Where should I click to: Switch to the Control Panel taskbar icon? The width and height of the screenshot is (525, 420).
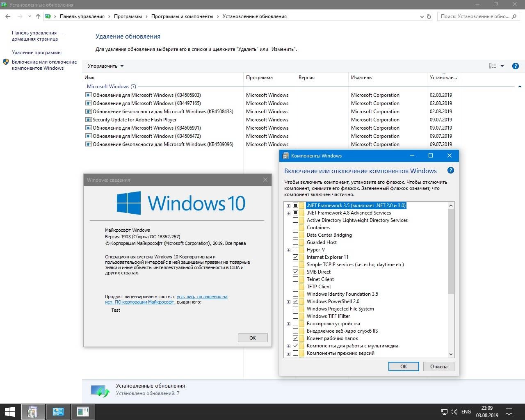coord(58,411)
